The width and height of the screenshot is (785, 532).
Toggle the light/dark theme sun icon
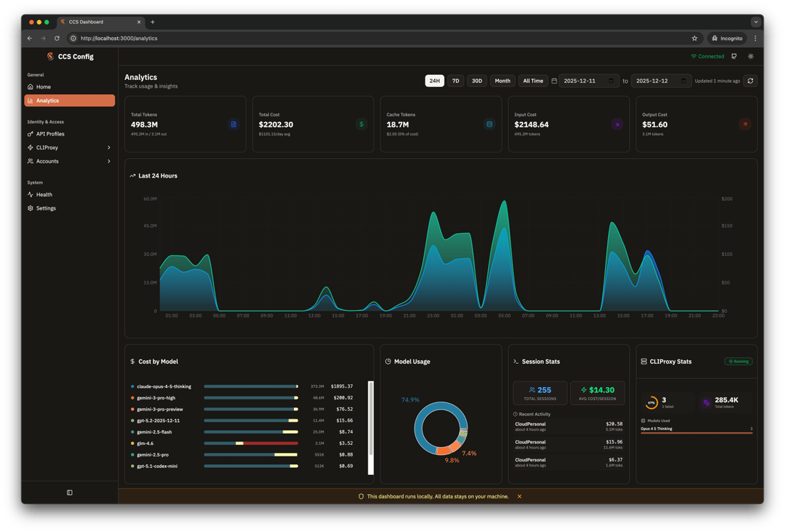click(x=751, y=56)
